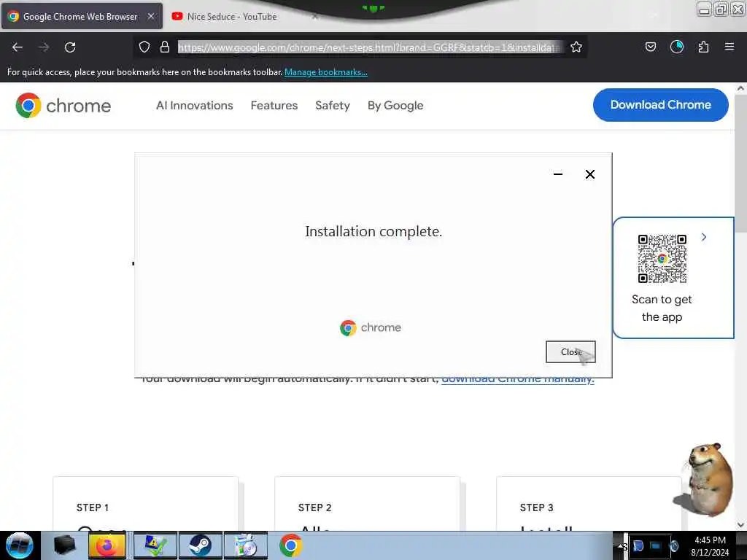Click the Installation complete message text

(x=373, y=231)
